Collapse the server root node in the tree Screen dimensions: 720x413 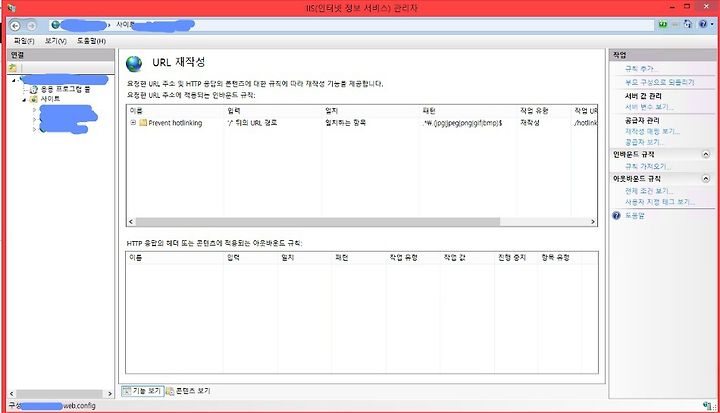click(13, 80)
